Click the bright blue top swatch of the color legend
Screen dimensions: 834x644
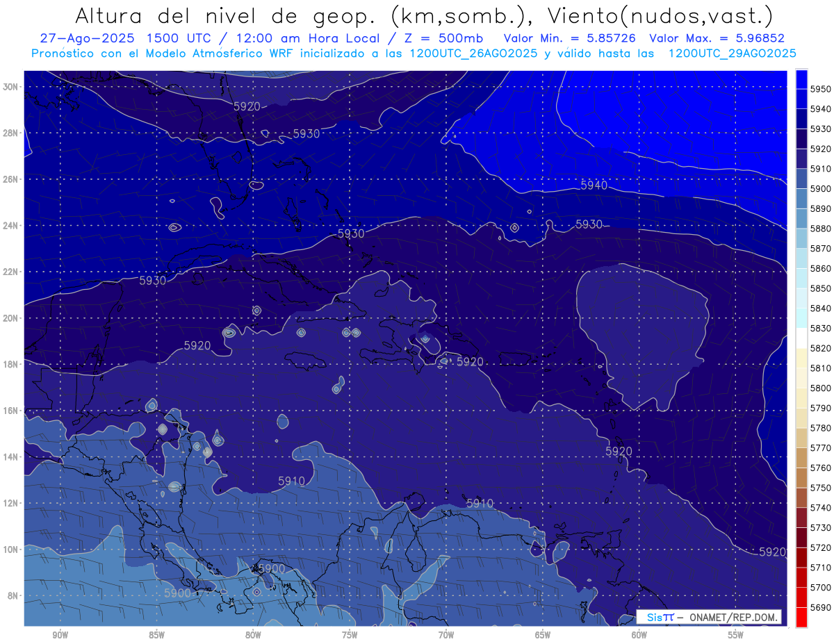801,79
